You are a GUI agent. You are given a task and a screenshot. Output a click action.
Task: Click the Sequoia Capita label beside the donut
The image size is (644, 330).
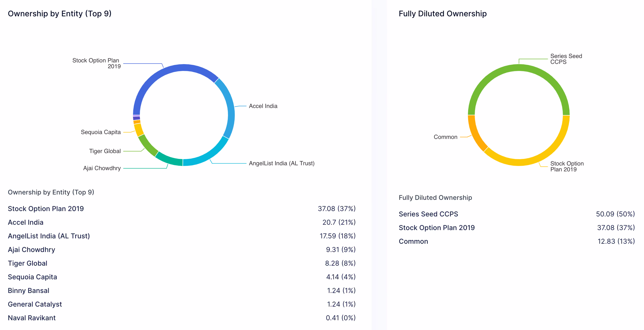(x=101, y=132)
